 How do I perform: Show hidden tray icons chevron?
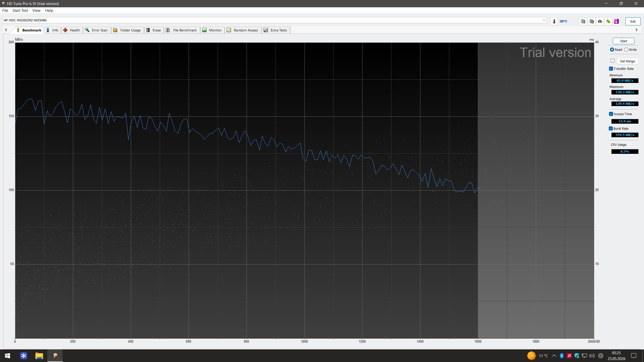[x=554, y=356]
